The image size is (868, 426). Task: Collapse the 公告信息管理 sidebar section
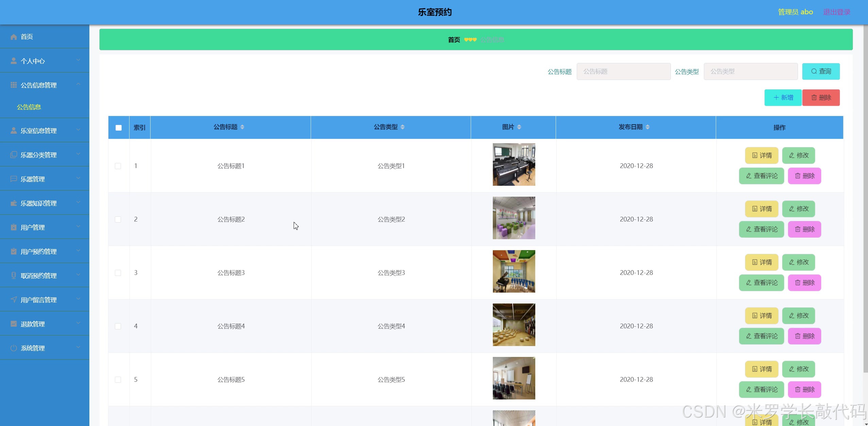click(x=45, y=85)
